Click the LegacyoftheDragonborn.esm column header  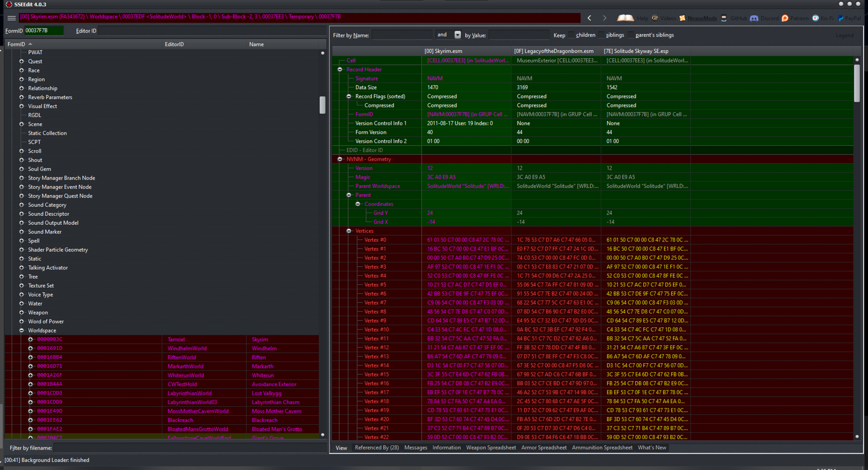click(556, 51)
